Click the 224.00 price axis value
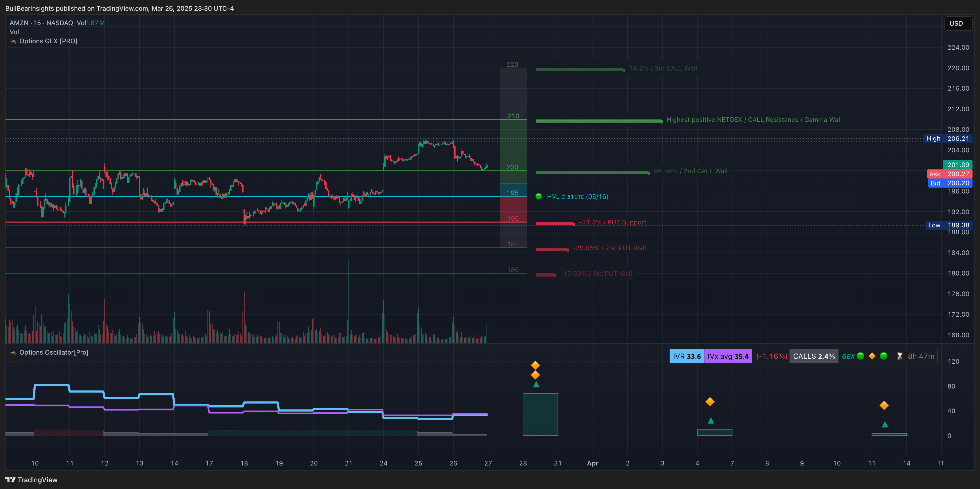This screenshot has width=980, height=489. [x=958, y=48]
